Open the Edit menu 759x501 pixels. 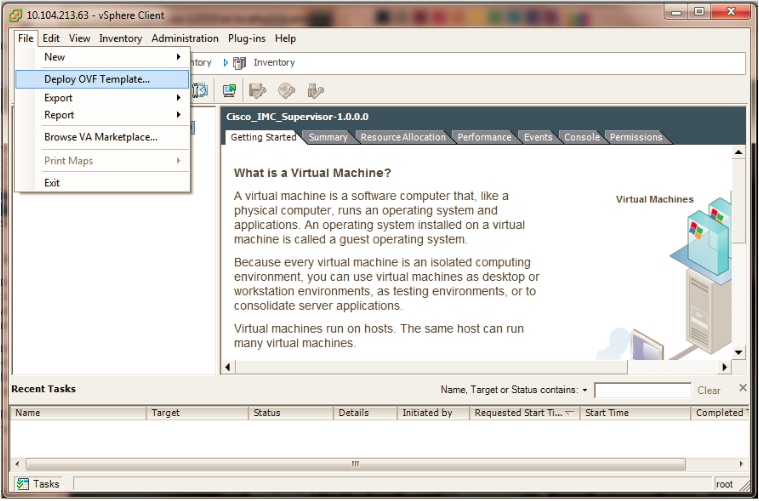51,38
